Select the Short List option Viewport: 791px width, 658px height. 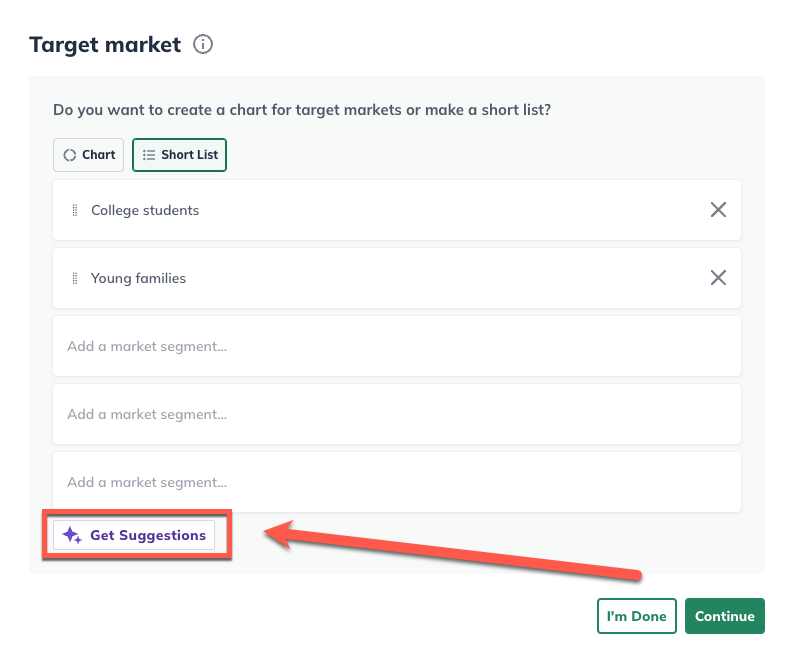pos(180,155)
